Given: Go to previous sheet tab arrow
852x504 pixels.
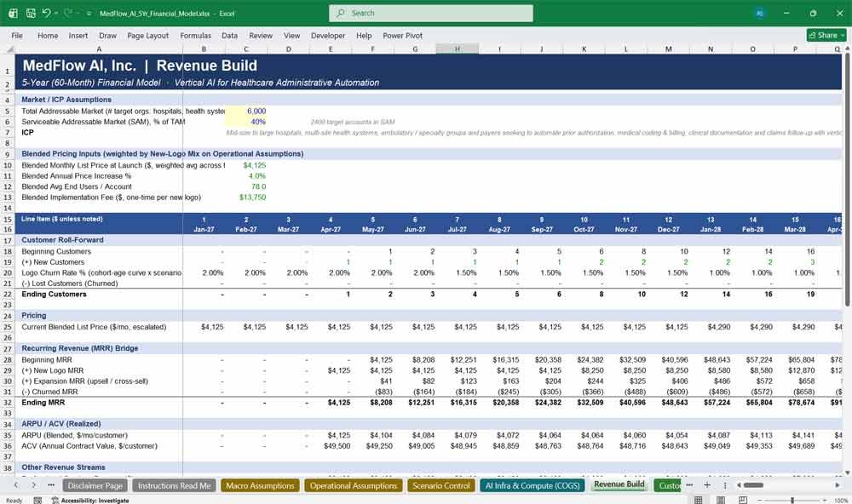Looking at the screenshot, I should point(16,485).
